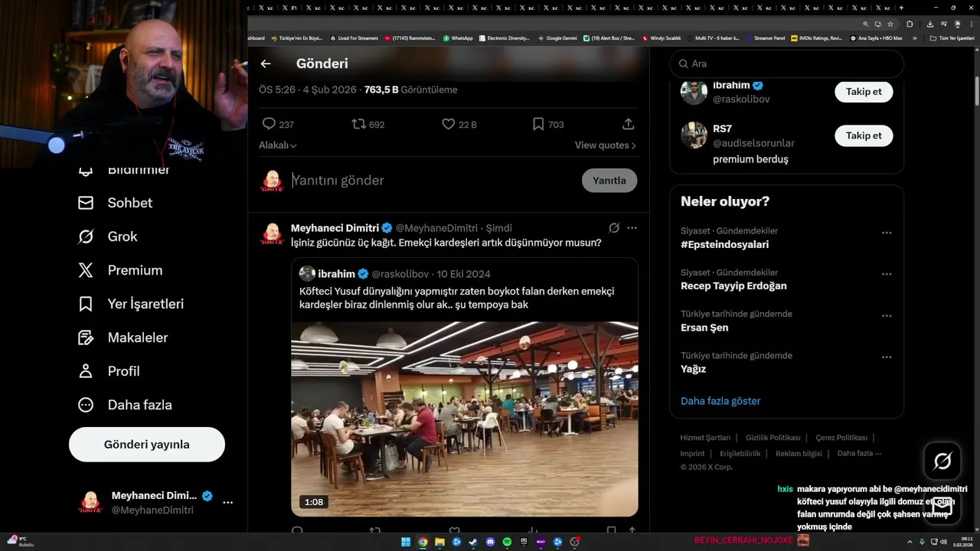Viewport: 980px width, 551px height.
Task: Open the Erişilebilirlik footer link
Action: (x=740, y=453)
